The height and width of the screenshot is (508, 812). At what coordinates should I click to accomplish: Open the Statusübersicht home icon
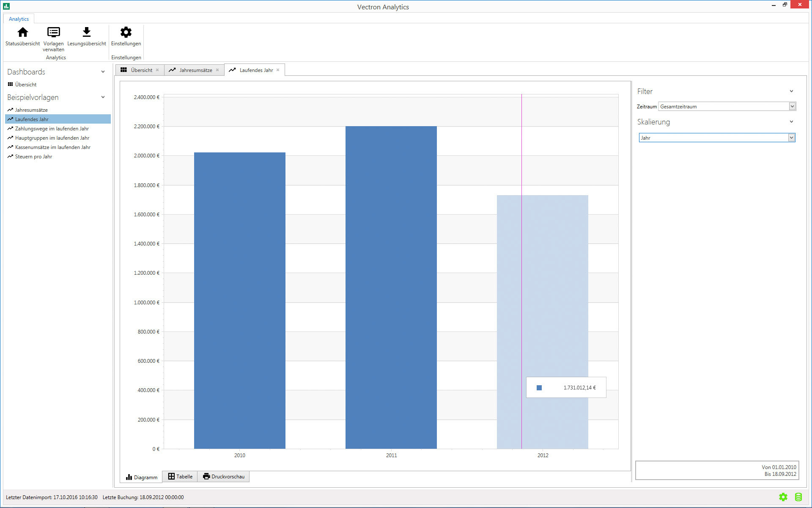(x=23, y=33)
